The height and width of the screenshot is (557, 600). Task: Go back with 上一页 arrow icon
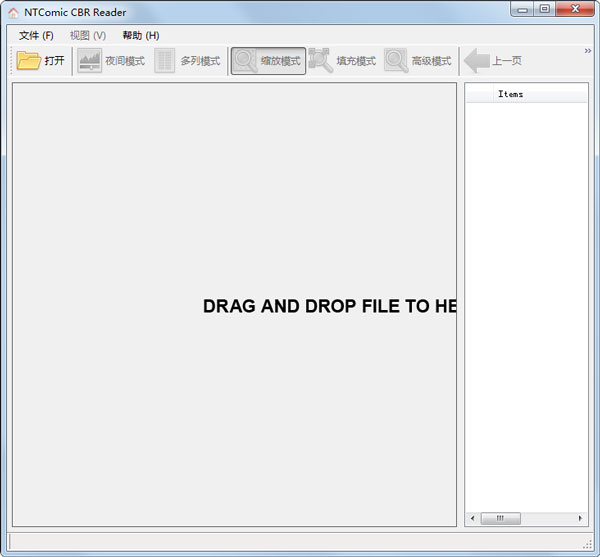point(477,60)
